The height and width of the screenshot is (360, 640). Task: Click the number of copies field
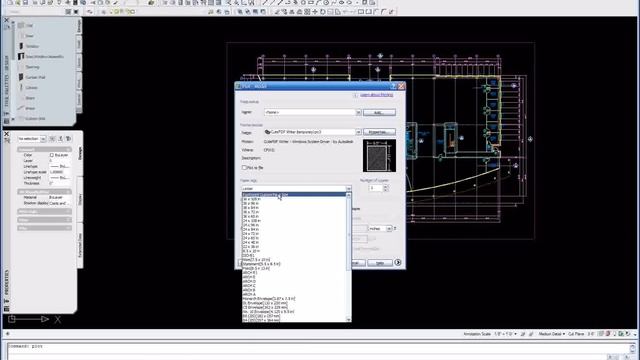coord(376,188)
